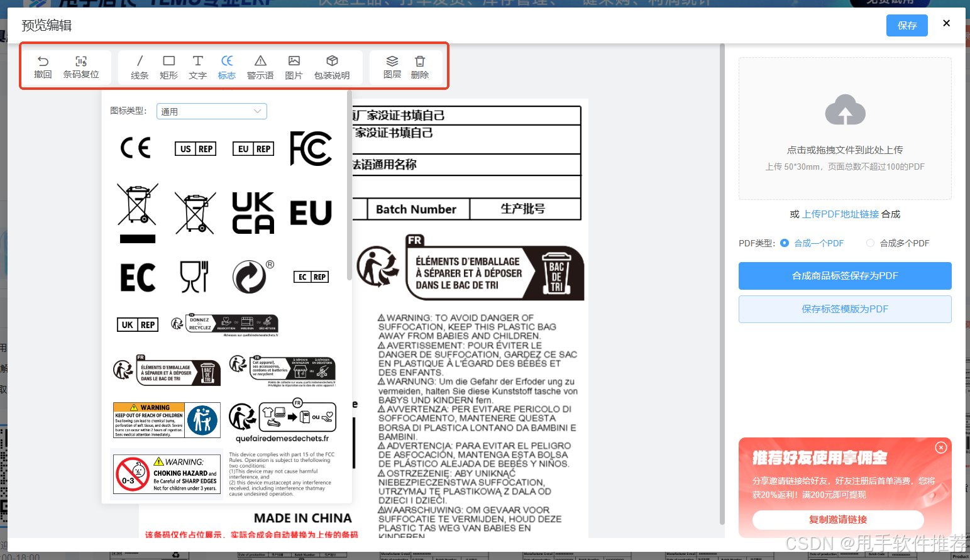
Task: Insert the CE mark symbol
Action: coord(136,148)
